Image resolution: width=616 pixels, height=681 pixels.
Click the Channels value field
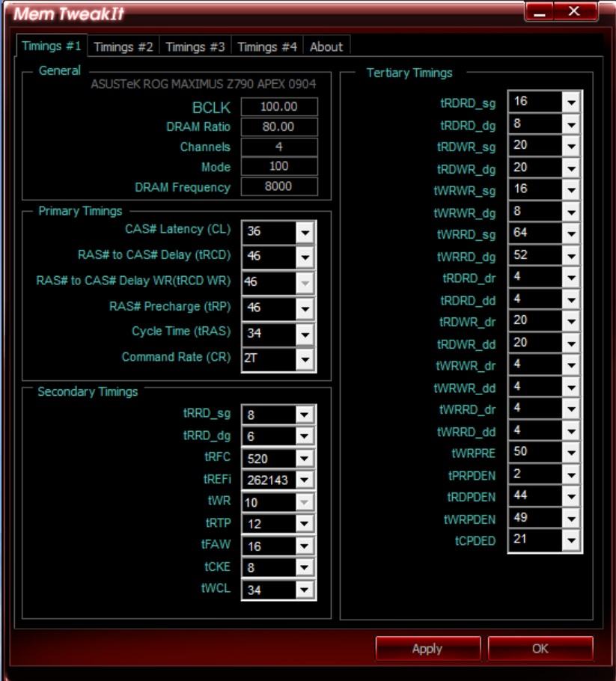pyautogui.click(x=279, y=147)
